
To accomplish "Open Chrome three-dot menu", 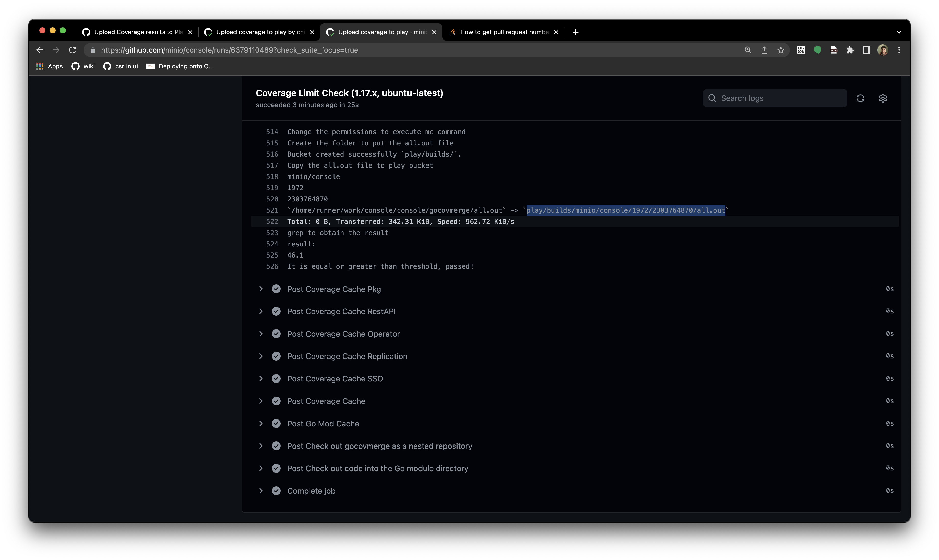I will (x=899, y=50).
